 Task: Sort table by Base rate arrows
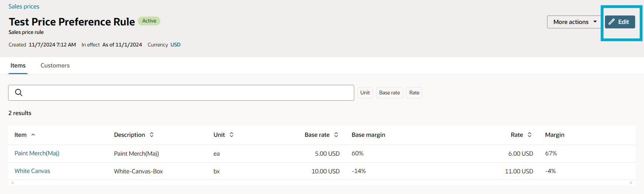336,135
